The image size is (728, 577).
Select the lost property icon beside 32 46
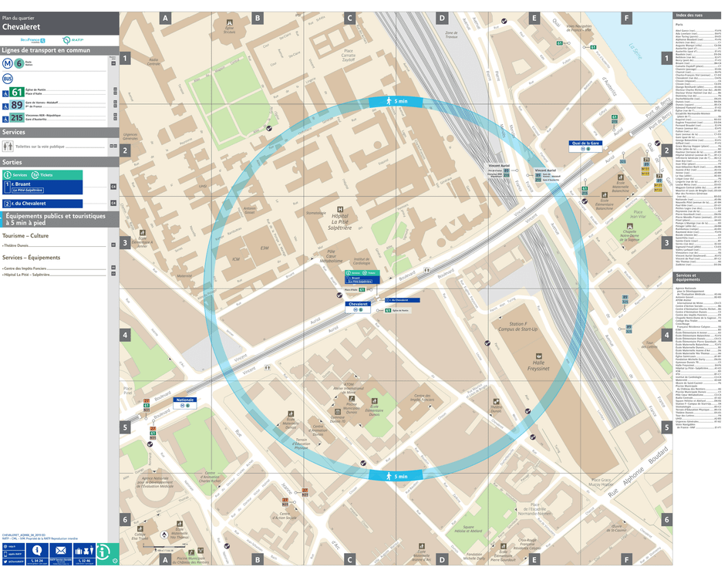[x=84, y=550]
